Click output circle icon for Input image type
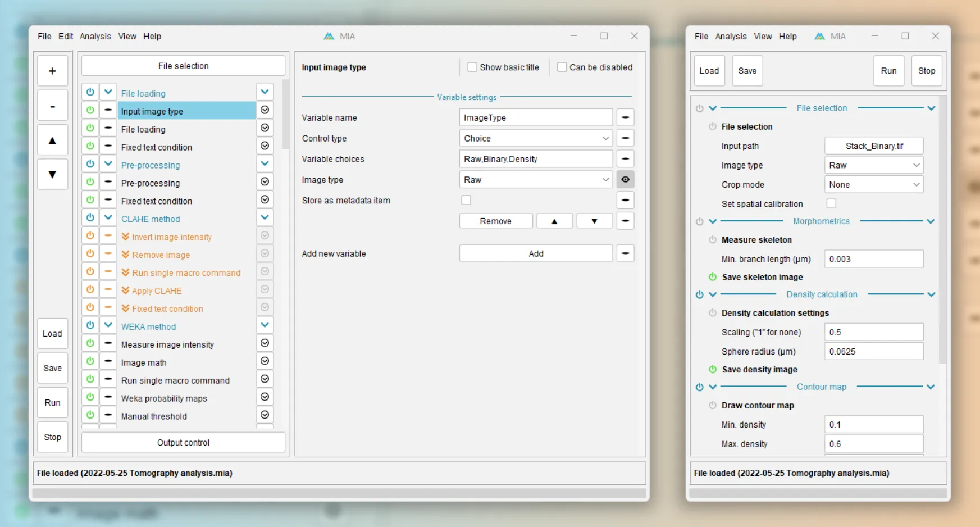 point(265,110)
